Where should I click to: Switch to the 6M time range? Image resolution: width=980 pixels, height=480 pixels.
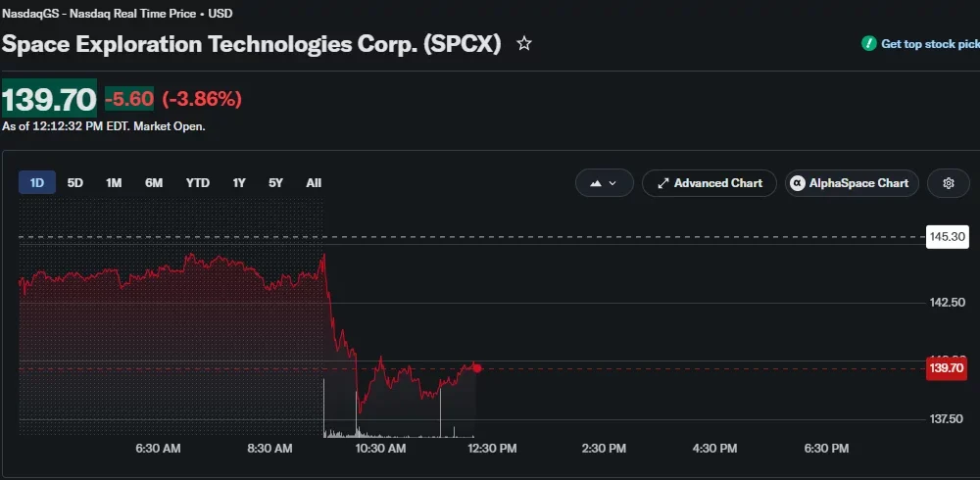154,183
